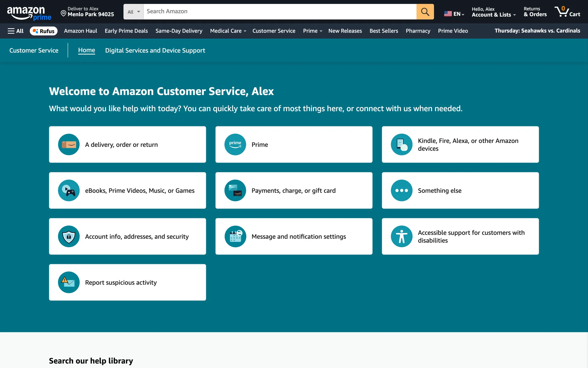588x368 pixels.
Task: Open the Rufus assistant button
Action: [43, 31]
